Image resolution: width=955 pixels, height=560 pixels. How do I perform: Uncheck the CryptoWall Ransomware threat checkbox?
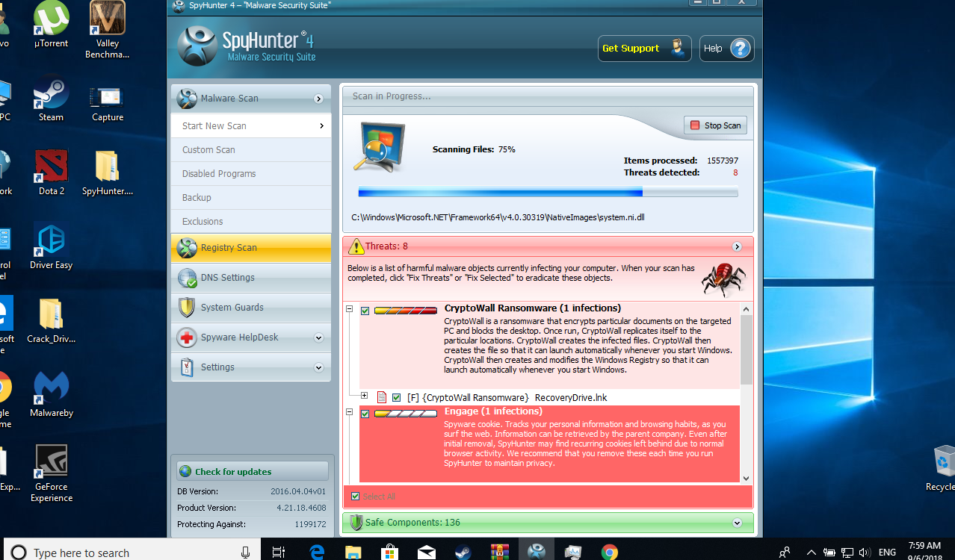tap(365, 311)
